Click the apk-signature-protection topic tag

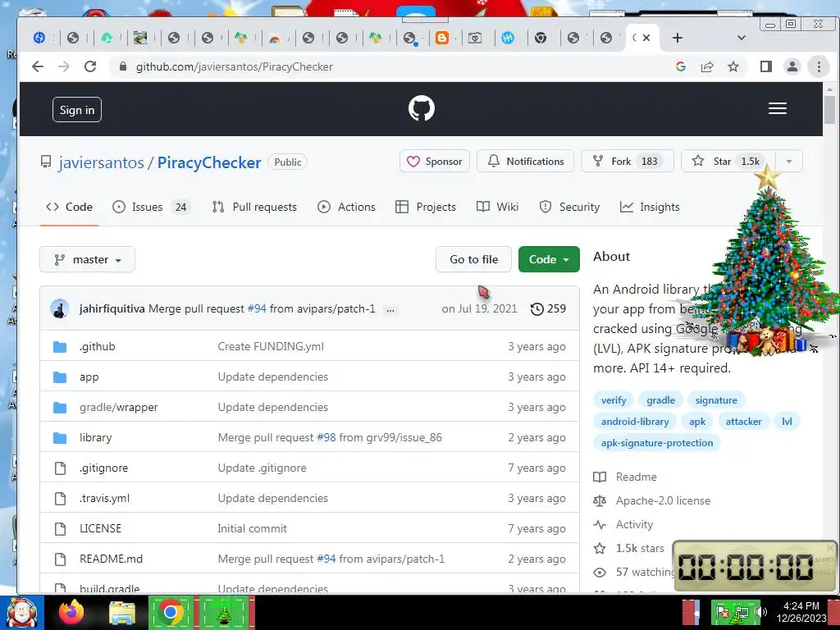[657, 443]
